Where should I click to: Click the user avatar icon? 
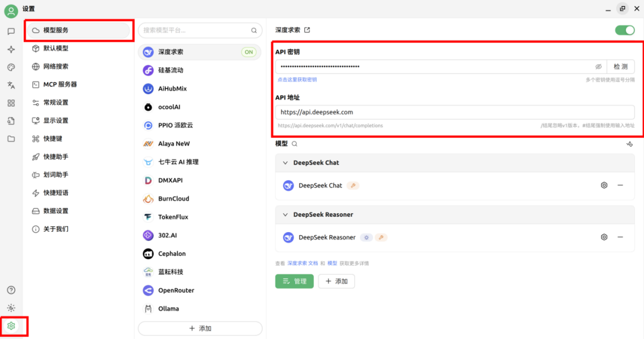click(x=11, y=10)
